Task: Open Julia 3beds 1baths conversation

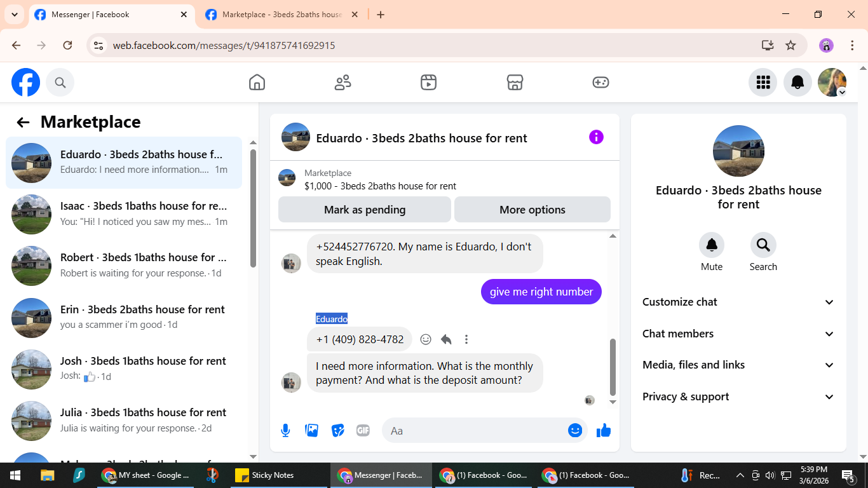Action: click(x=124, y=420)
